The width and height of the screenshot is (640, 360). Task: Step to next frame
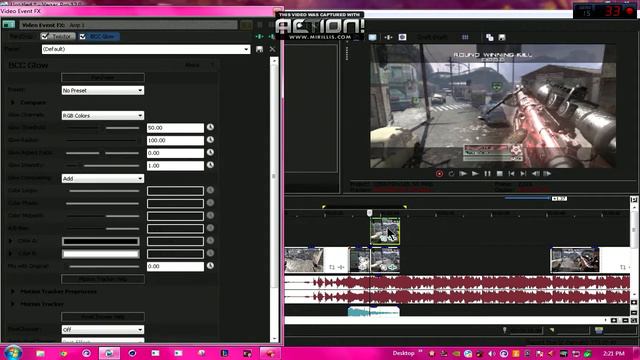[547, 173]
